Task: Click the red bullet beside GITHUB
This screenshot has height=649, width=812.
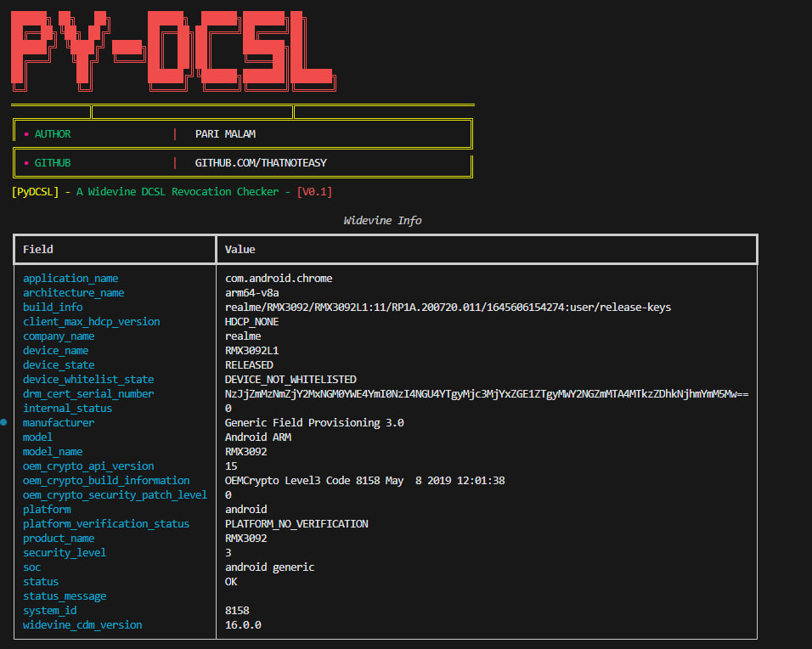Action: coord(26,163)
